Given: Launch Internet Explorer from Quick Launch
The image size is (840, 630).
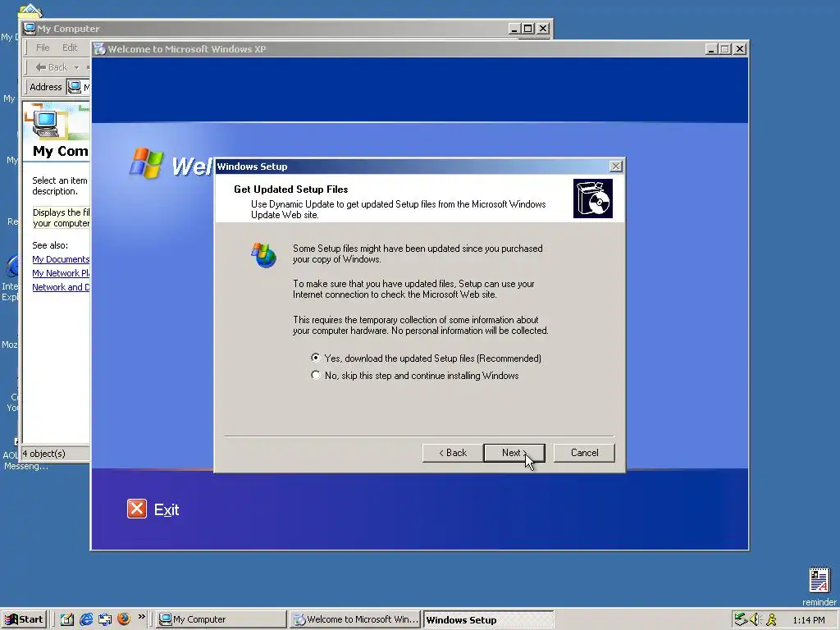Looking at the screenshot, I should pos(86,619).
